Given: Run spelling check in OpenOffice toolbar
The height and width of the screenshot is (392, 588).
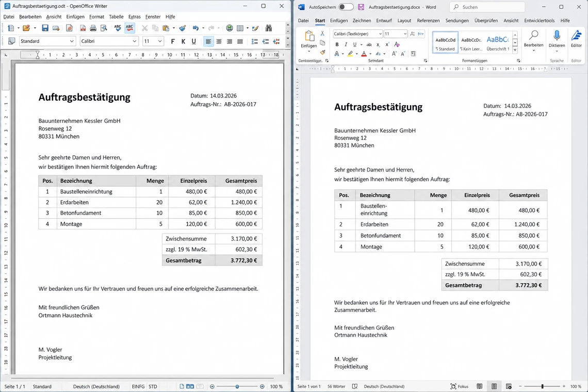Looking at the screenshot, I should (118, 28).
